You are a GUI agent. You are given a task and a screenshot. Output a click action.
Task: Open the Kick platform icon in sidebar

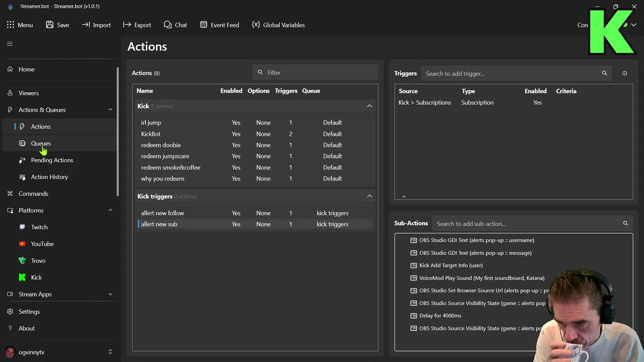(x=22, y=278)
